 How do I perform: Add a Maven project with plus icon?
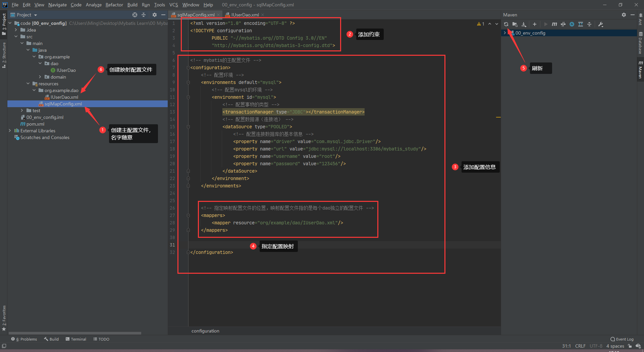tap(535, 24)
